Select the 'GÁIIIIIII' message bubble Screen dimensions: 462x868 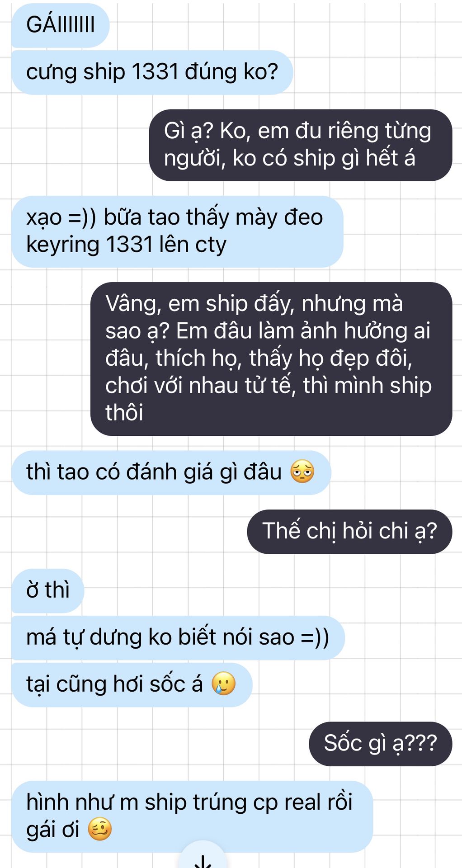click(x=60, y=25)
